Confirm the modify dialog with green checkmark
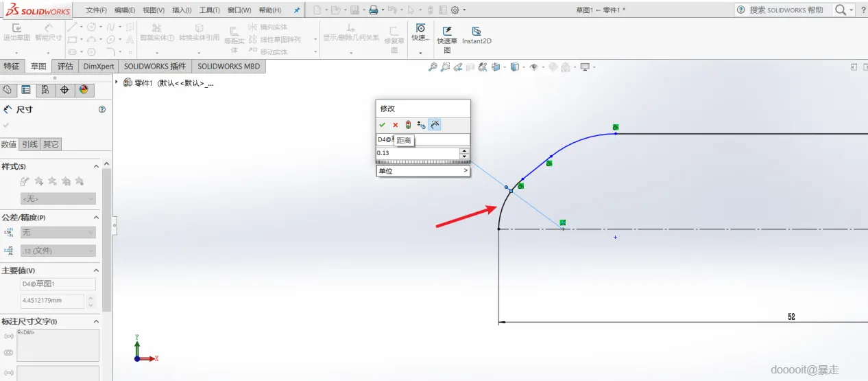Viewport: 868px width, 381px height. (x=383, y=125)
